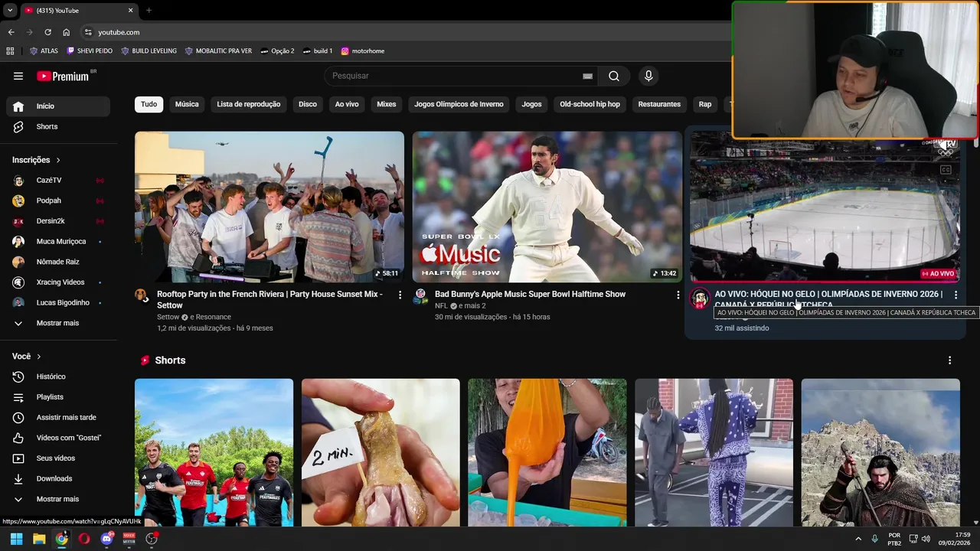
Task: Open the Xracing Videos subscription channel
Action: (x=58, y=282)
